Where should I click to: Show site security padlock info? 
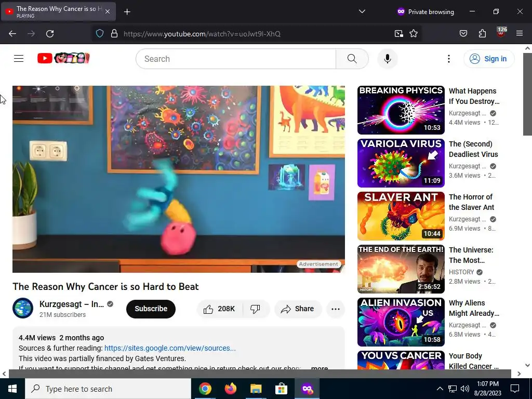coord(114,34)
